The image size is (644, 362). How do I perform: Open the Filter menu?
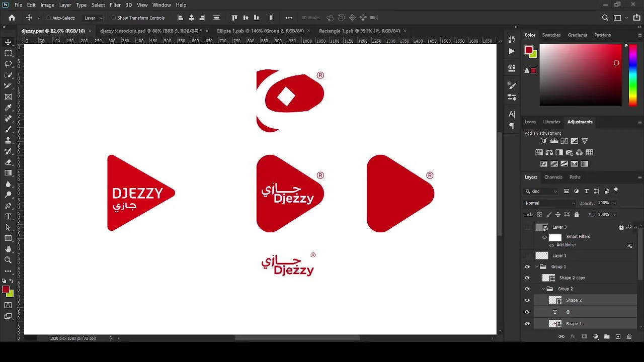[115, 5]
